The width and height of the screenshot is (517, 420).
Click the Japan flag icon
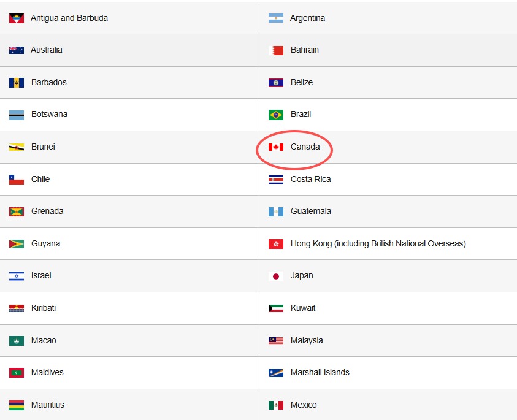(x=275, y=276)
